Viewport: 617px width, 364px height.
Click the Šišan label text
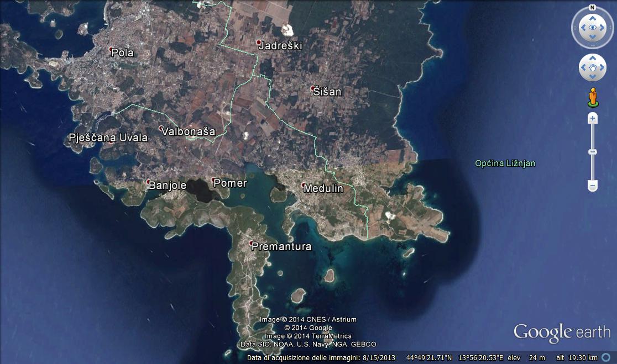click(x=327, y=92)
